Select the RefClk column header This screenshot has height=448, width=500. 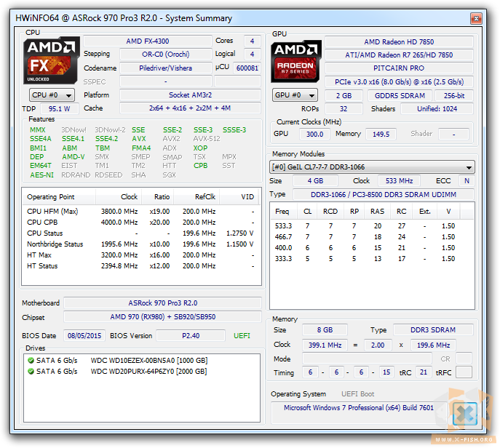pos(197,197)
